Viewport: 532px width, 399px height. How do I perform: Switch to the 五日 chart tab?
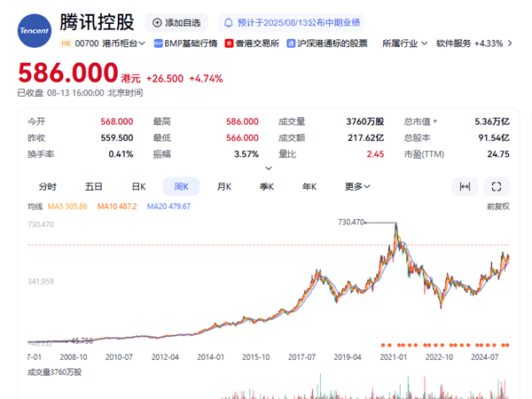pyautogui.click(x=93, y=186)
